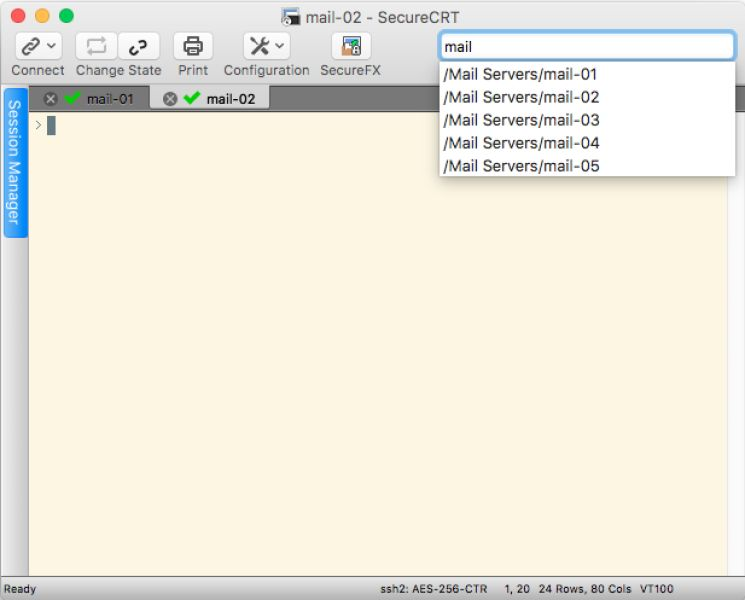Click the 'Ready' status bar text
745x600 pixels.
click(20, 589)
